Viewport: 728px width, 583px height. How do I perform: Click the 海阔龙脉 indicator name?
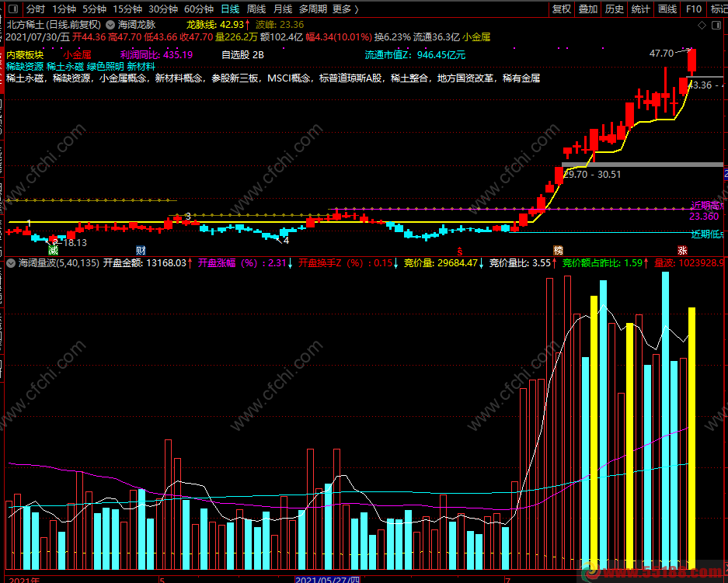coord(137,25)
